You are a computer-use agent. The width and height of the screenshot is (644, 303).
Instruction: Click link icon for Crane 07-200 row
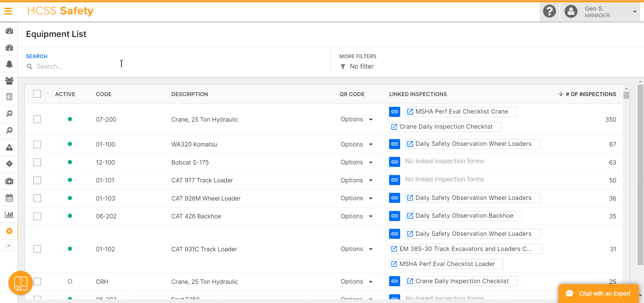coord(395,112)
